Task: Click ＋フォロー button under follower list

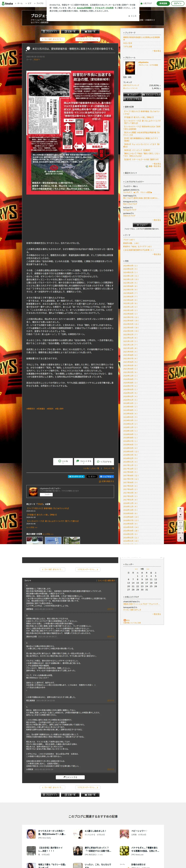Action: click(x=142, y=225)
